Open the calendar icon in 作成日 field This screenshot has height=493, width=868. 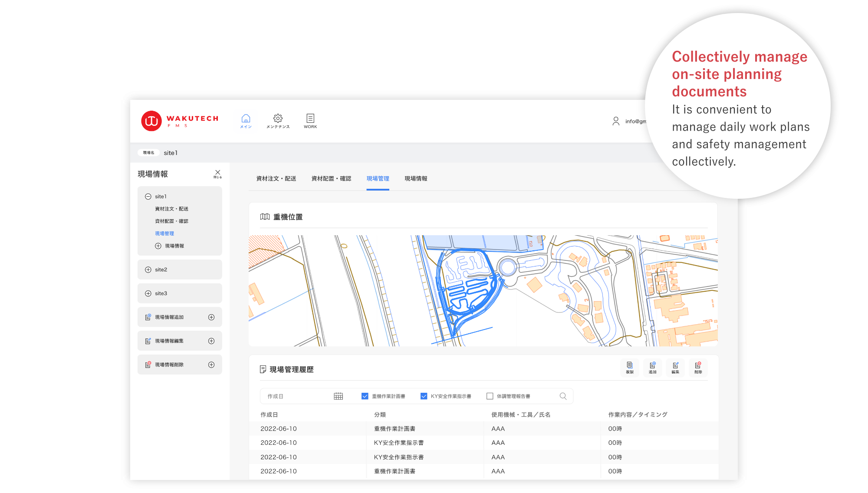(x=339, y=396)
